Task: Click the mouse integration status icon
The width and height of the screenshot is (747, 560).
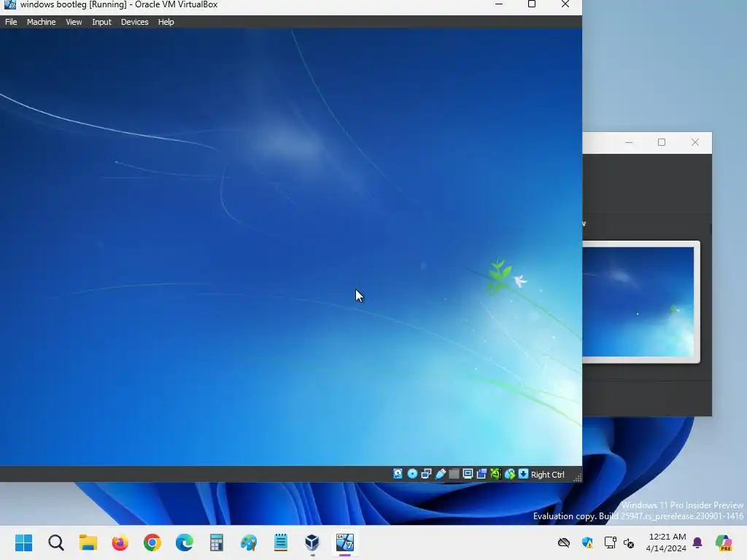Action: [510, 474]
